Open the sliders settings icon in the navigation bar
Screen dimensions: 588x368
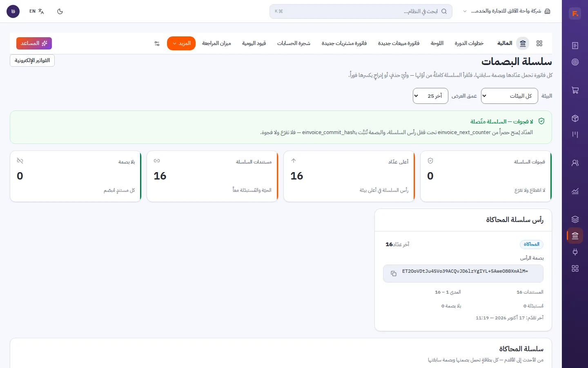[157, 43]
